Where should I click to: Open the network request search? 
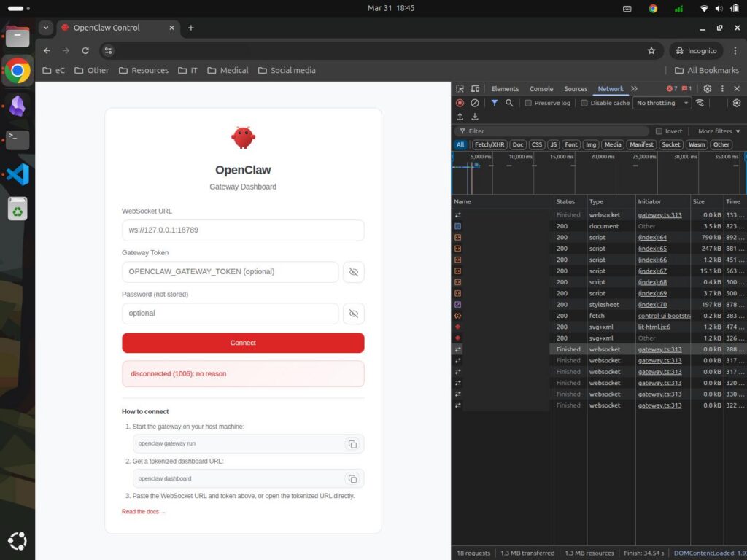[510, 103]
